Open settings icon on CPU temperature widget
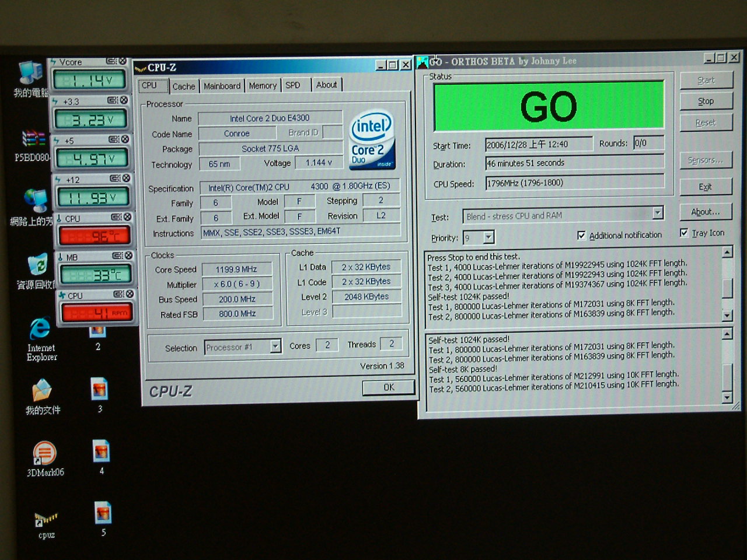This screenshot has height=560, width=747. click(116, 217)
